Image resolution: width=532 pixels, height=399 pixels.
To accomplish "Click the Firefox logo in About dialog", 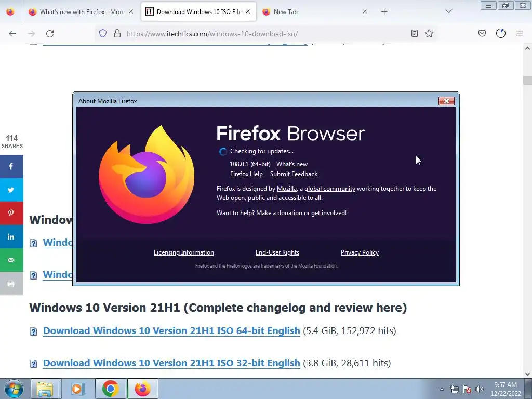I will (147, 175).
